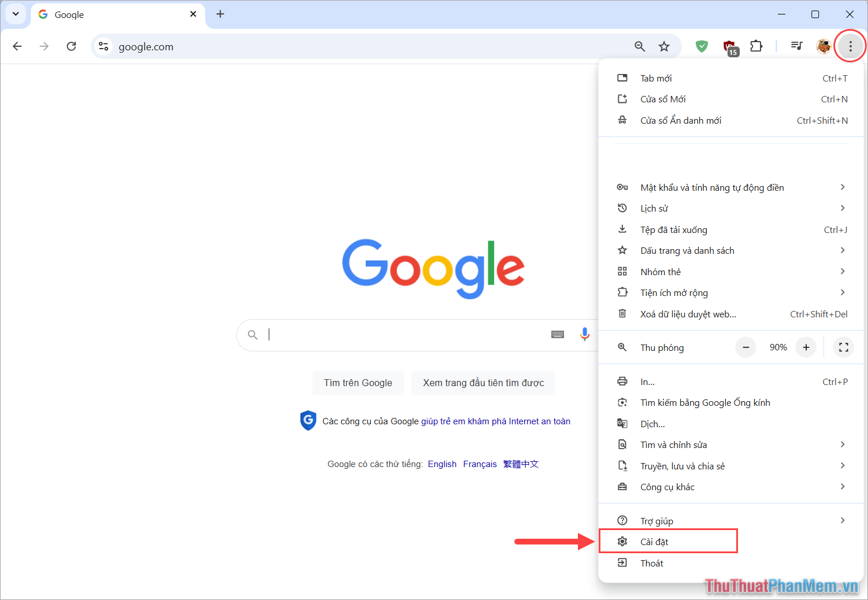Open Cửa sổ Ẩn danh mới from menu
The height and width of the screenshot is (600, 868).
point(680,120)
